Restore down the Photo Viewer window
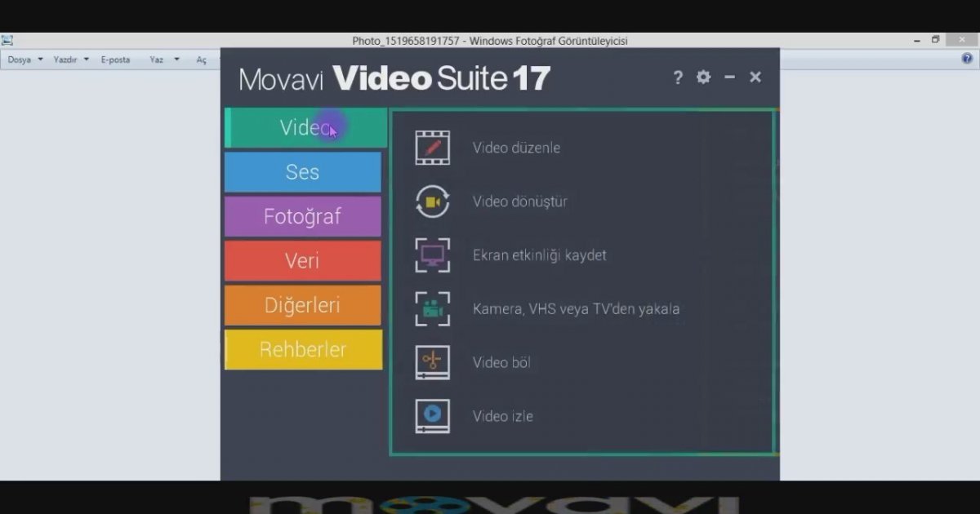 [x=936, y=39]
